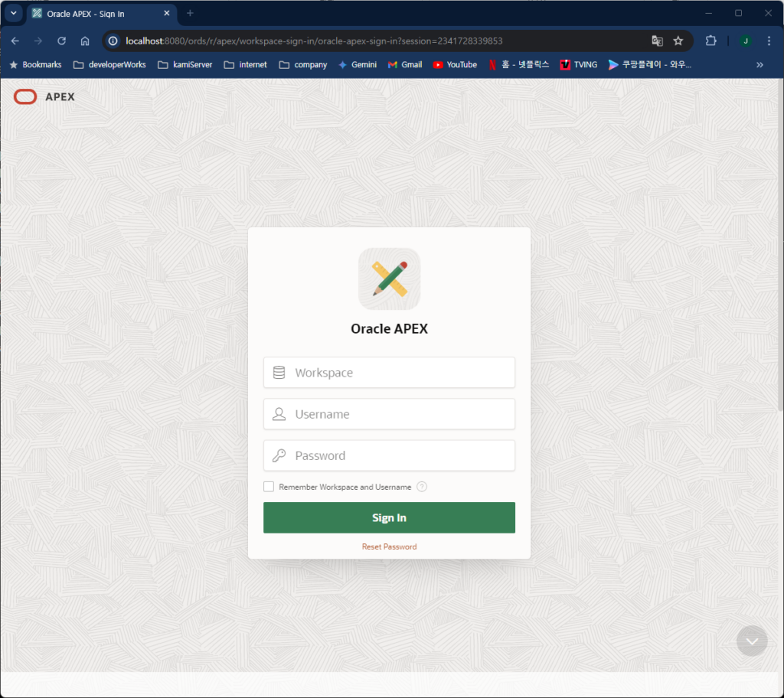Click the Password key icon
The image size is (784, 698).
click(x=279, y=455)
